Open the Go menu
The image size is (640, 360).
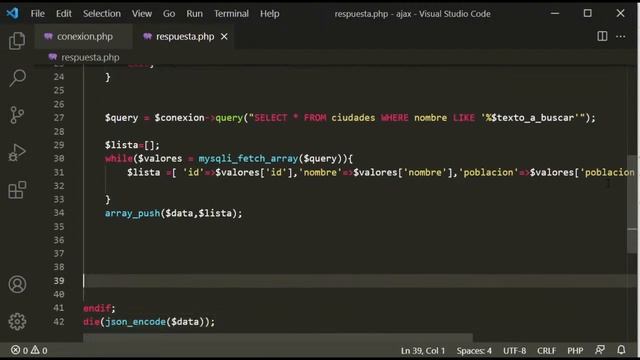click(x=169, y=13)
